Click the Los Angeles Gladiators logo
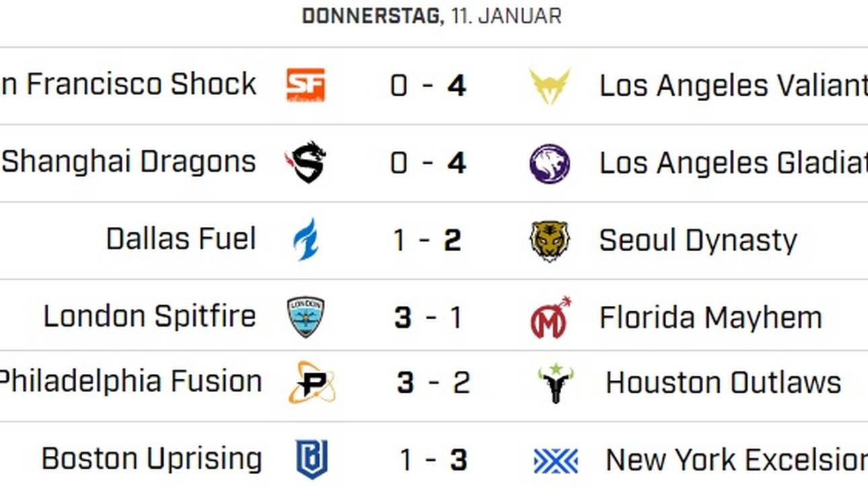Screen dimensions: 868x489 pos(550,163)
